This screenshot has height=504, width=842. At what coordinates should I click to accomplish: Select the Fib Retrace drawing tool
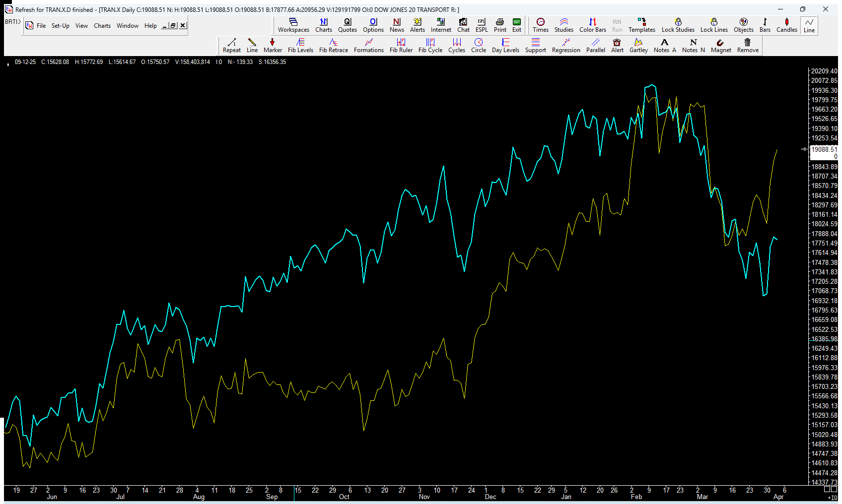pos(333,45)
